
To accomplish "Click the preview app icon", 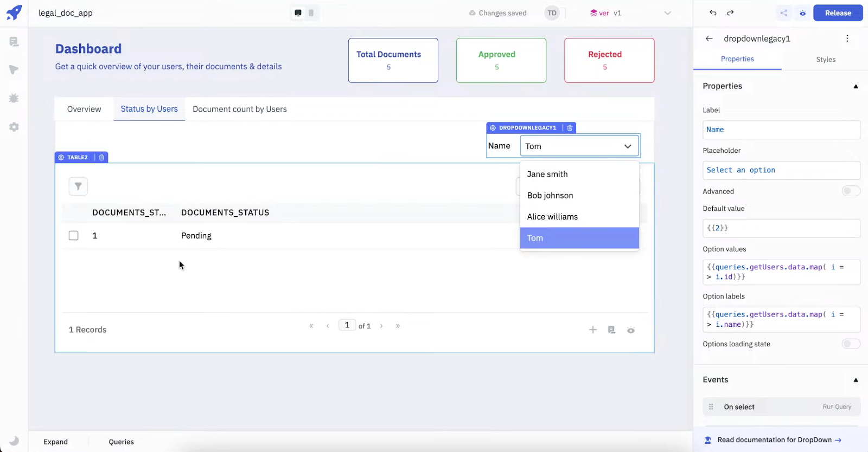I will 802,13.
